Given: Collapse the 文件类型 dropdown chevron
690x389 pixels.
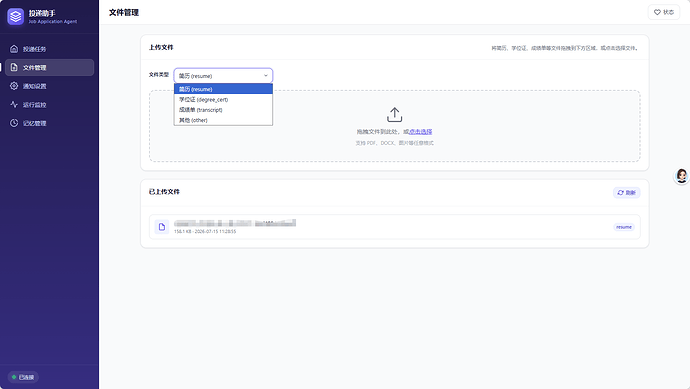Looking at the screenshot, I should pos(265,76).
